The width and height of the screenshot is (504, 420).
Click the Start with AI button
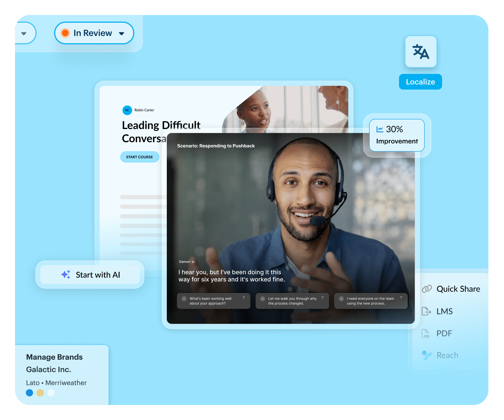point(90,275)
